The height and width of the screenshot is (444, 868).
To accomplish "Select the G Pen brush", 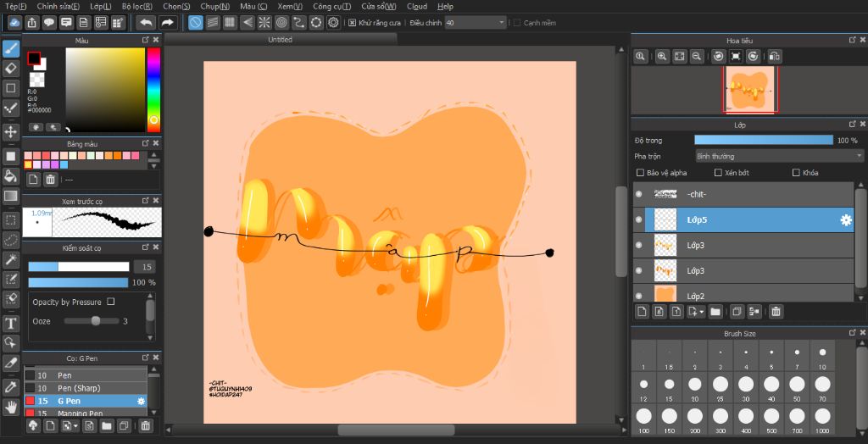I will [86, 401].
